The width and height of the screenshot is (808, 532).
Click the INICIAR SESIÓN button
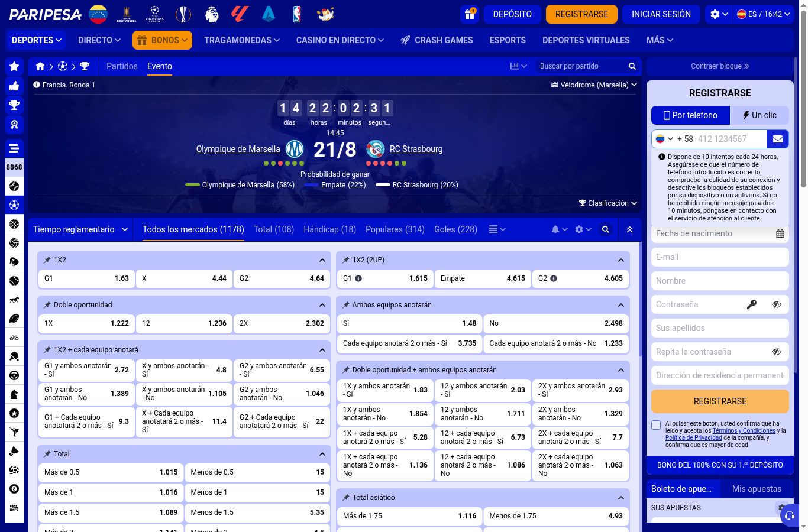click(661, 14)
